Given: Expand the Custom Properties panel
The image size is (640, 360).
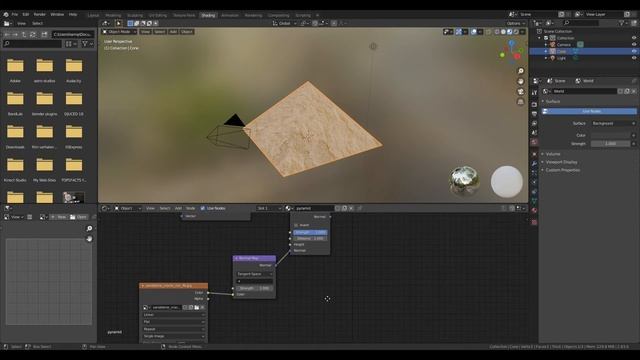Looking at the screenshot, I should (562, 170).
